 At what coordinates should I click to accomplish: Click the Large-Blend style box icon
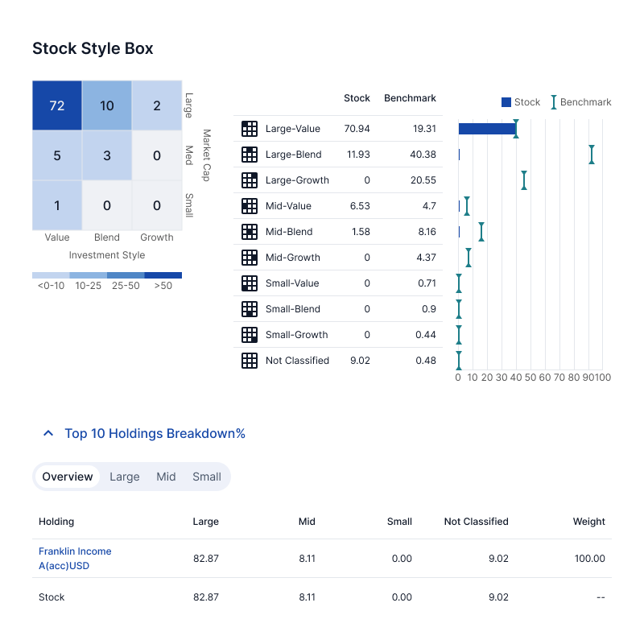tap(250, 155)
